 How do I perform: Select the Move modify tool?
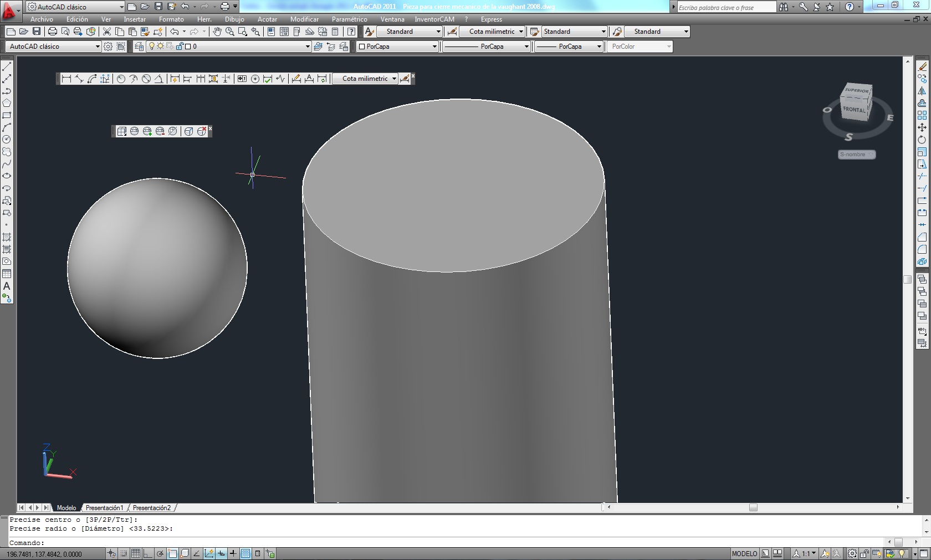tap(922, 127)
